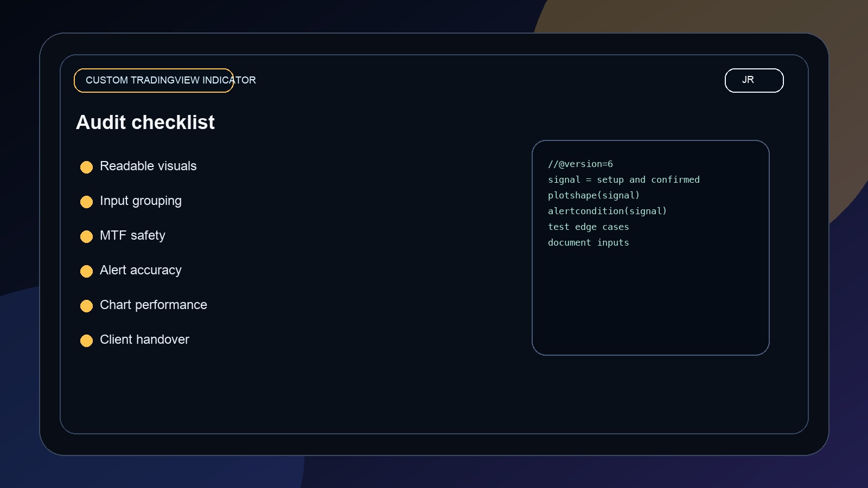Click the Client handover checklist text
868x488 pixels.
pos(144,339)
